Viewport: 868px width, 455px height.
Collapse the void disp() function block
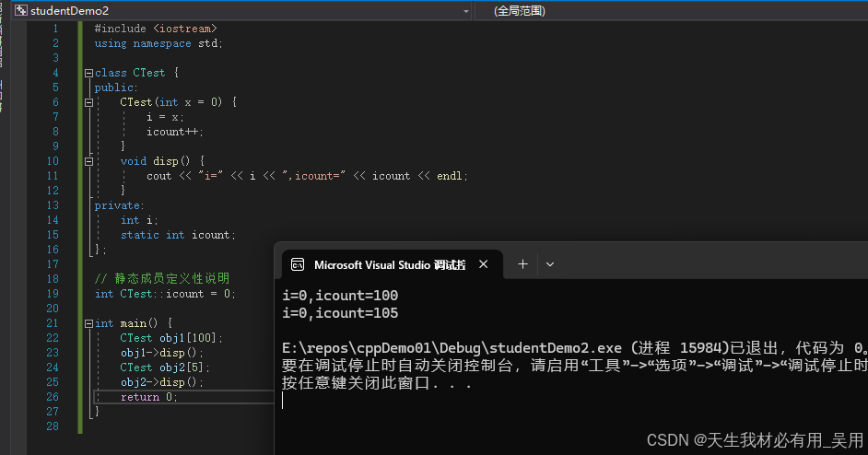click(88, 161)
